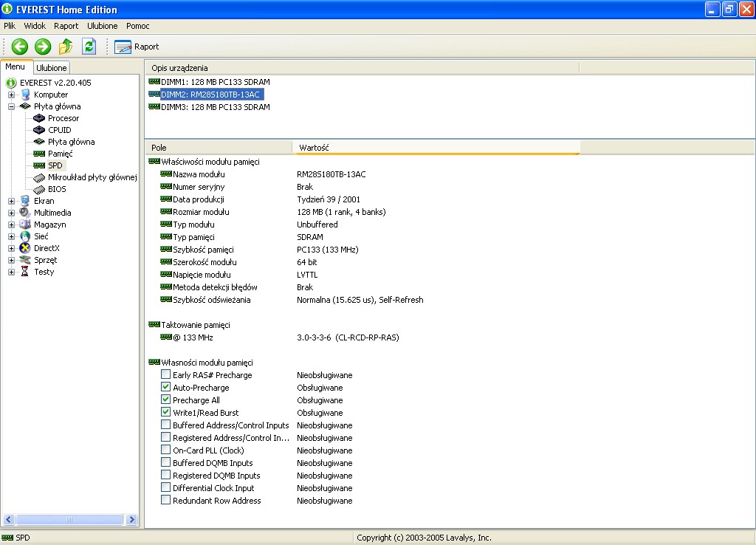Click the Wartość column header

tap(436, 148)
